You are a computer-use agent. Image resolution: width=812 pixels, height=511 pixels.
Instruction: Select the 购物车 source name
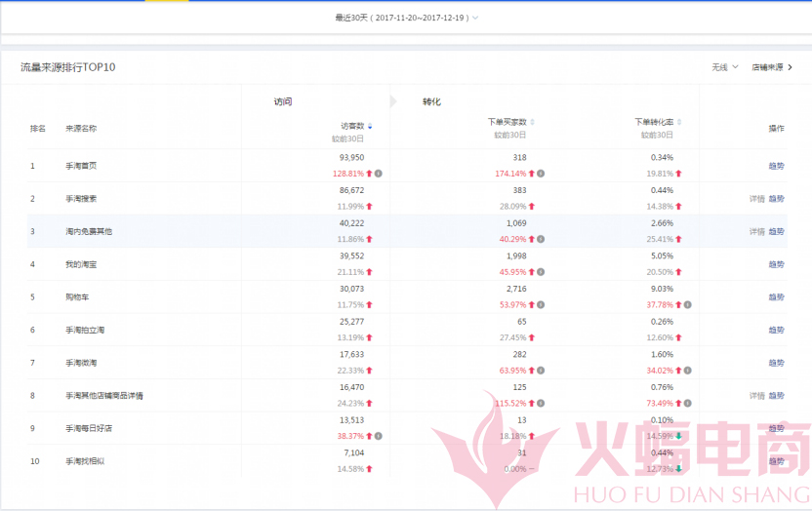77,297
